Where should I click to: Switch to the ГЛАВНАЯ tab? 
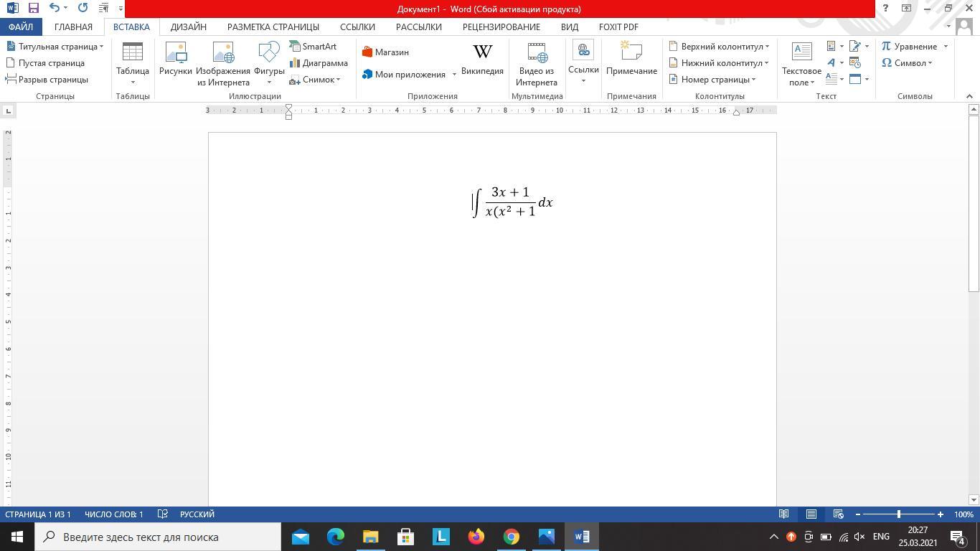73,27
